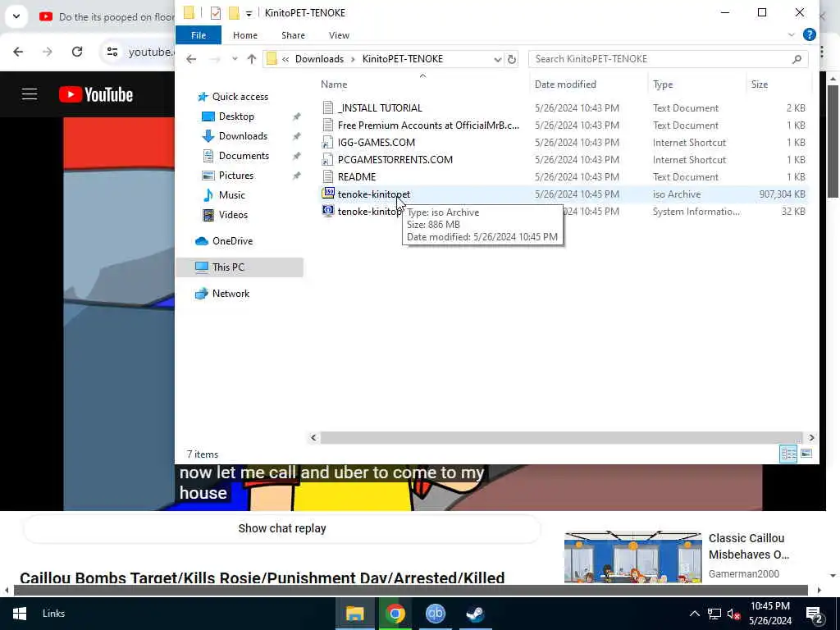The height and width of the screenshot is (630, 840).
Task: Open the notification center icon
Action: click(x=815, y=614)
